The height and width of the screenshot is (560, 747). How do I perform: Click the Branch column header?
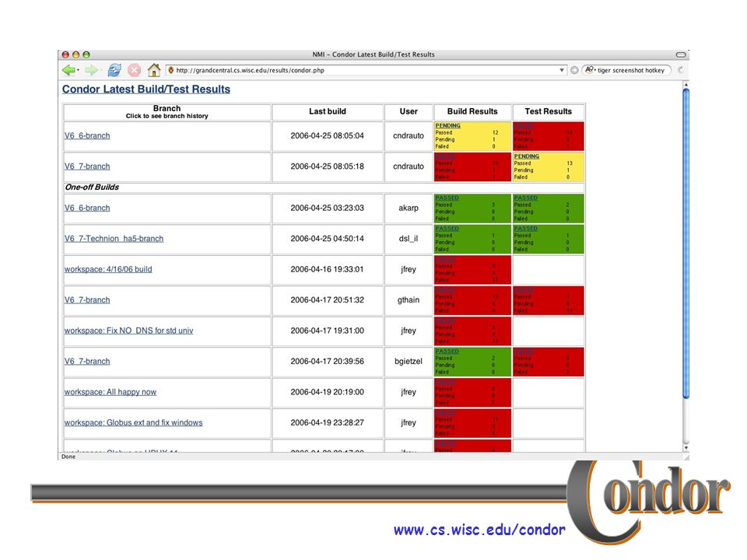167,112
